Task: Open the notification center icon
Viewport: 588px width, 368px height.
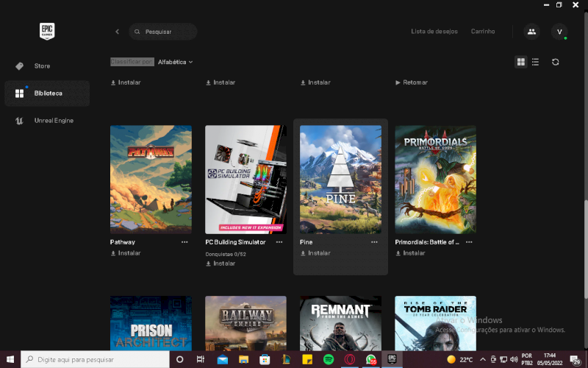Action: coord(575,359)
